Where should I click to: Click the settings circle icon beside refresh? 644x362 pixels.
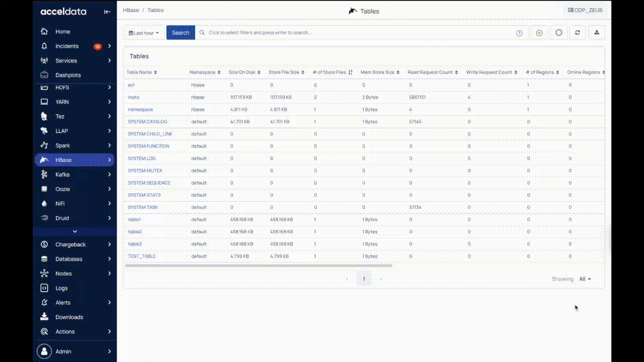pyautogui.click(x=558, y=33)
